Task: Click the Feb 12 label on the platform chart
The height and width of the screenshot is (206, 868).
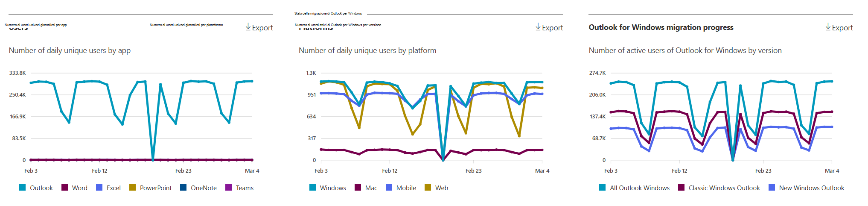Action: tap(390, 171)
